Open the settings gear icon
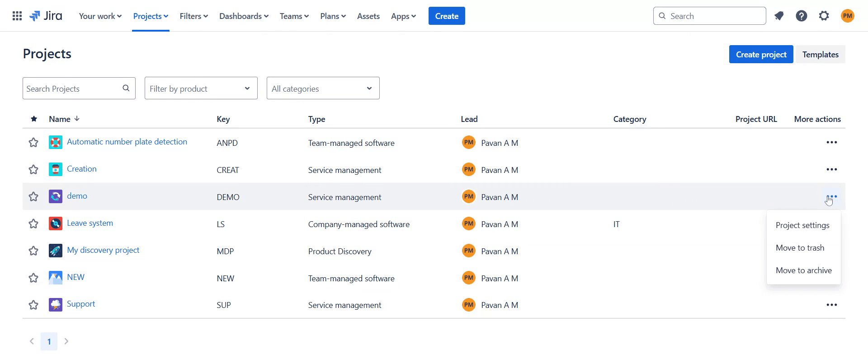Viewport: 868px width, 363px height. click(x=824, y=16)
